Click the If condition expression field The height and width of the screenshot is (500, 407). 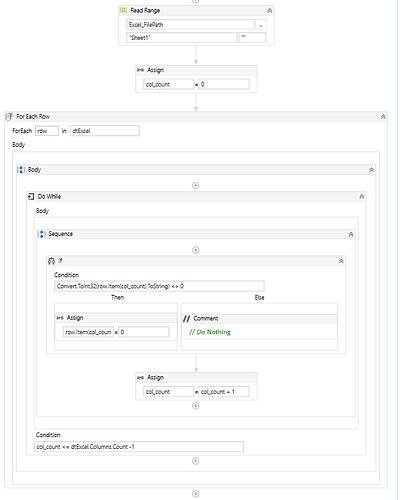(x=159, y=286)
